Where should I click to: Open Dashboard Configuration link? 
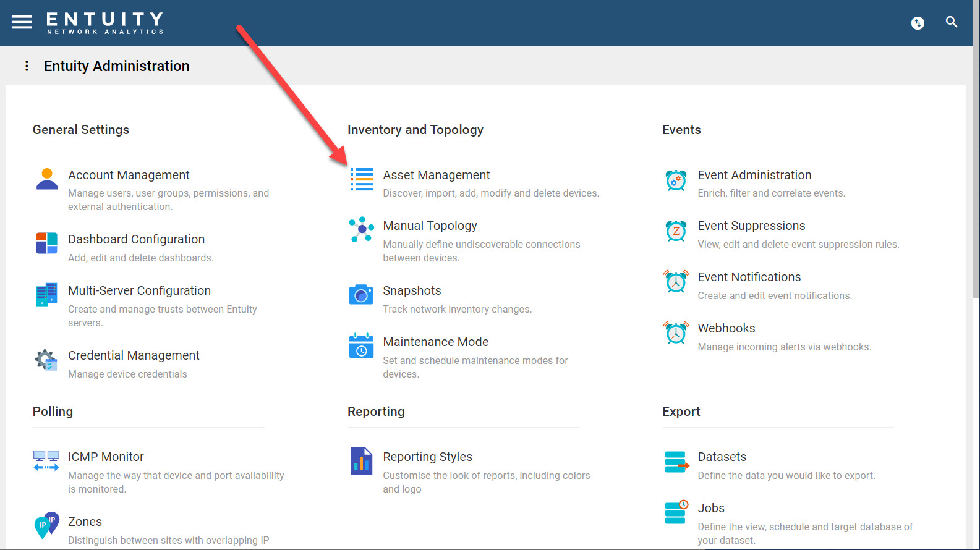(136, 239)
